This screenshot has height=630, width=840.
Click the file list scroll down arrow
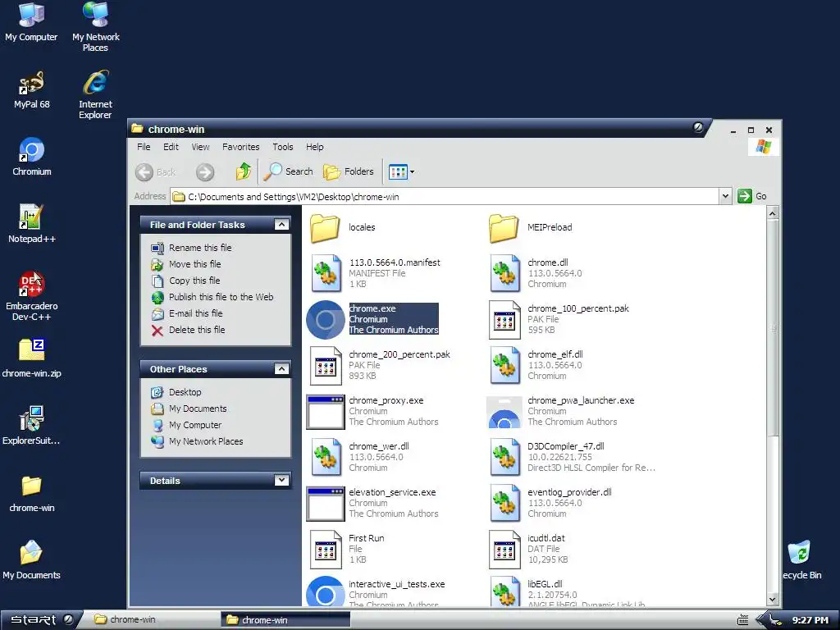[x=772, y=600]
